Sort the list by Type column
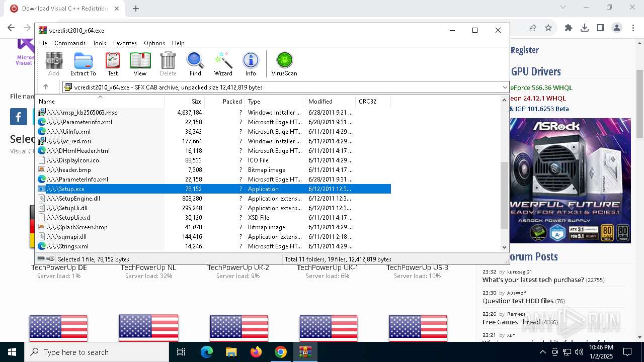Viewport: 644px width, 362px height. pos(275,101)
